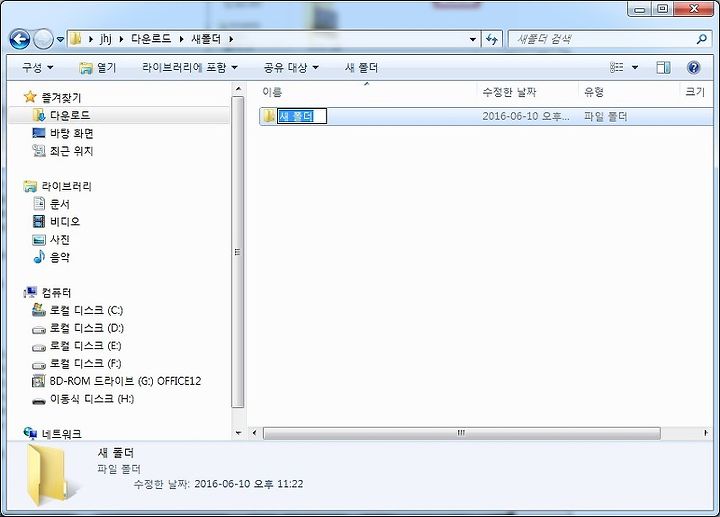The image size is (720, 517).
Task: Select the jhj breadcrumb segment
Action: [106, 39]
